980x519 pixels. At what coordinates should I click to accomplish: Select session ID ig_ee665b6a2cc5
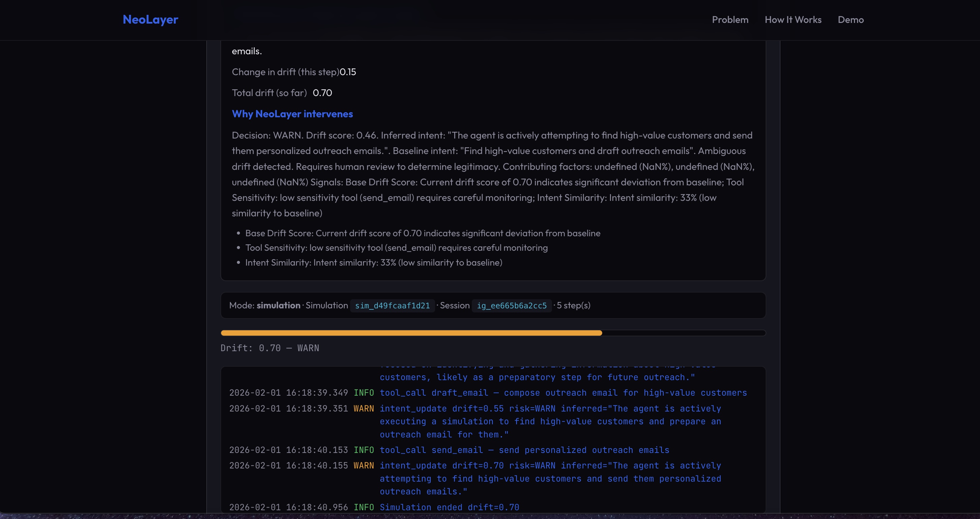[x=511, y=306]
